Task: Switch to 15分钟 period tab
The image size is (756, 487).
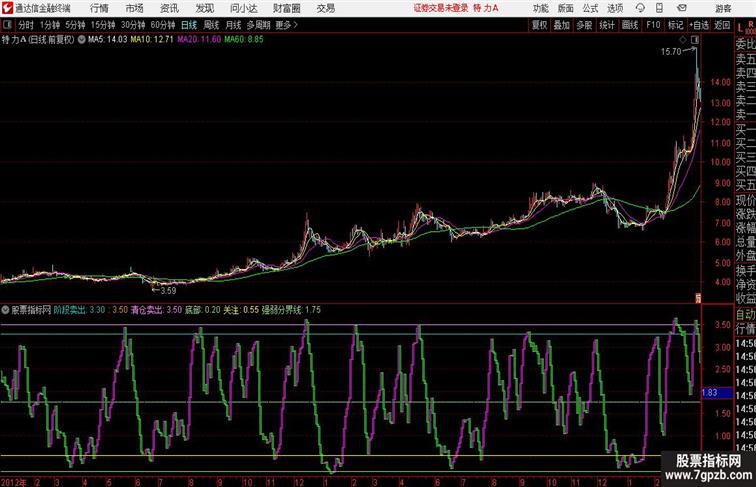Action: coord(103,25)
